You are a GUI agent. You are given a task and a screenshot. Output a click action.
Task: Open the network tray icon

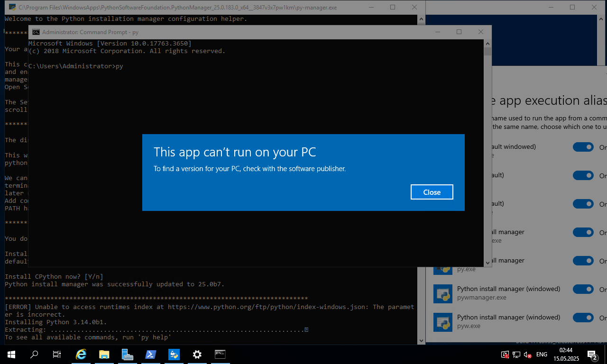tap(516, 355)
